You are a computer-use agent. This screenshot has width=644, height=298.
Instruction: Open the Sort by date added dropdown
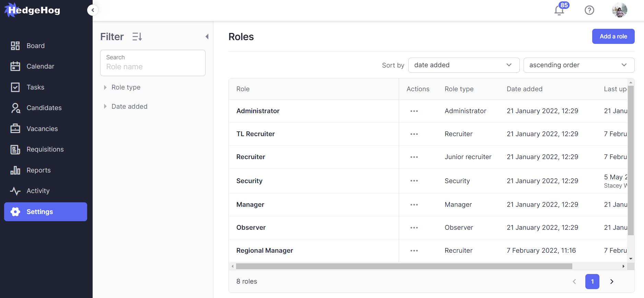tap(464, 65)
